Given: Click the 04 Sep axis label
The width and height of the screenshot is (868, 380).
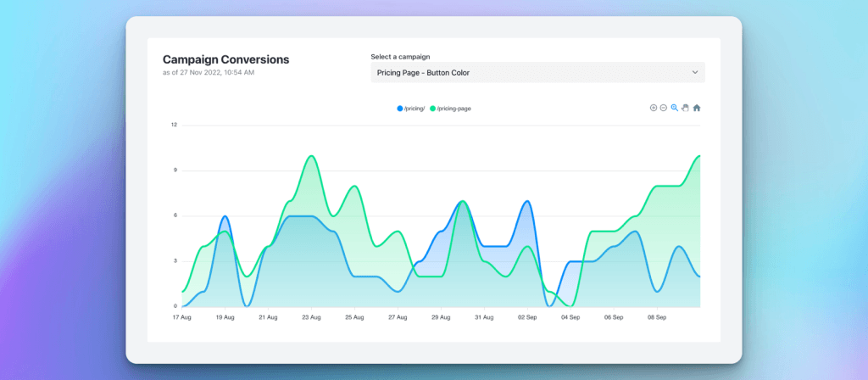Looking at the screenshot, I should 570,318.
